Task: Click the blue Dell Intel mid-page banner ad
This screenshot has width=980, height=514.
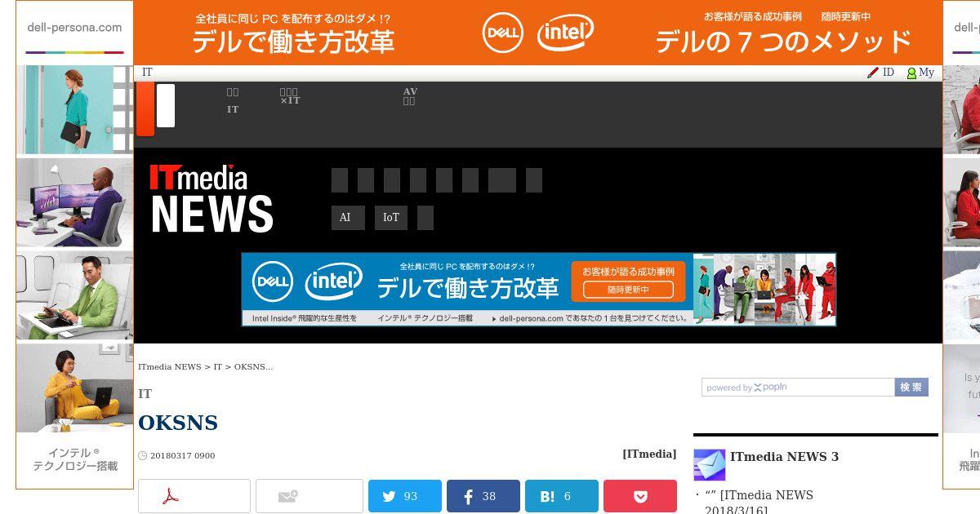Action: (538, 290)
